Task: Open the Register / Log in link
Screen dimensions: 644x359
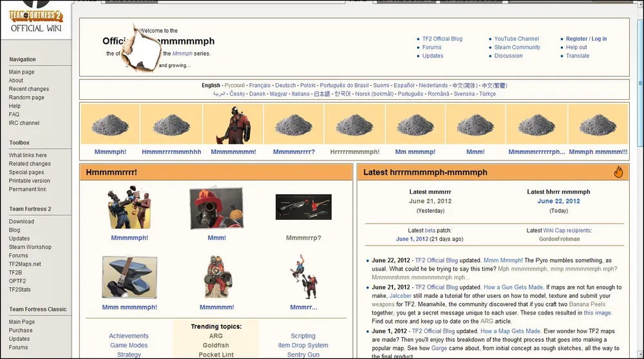Action: [586, 39]
